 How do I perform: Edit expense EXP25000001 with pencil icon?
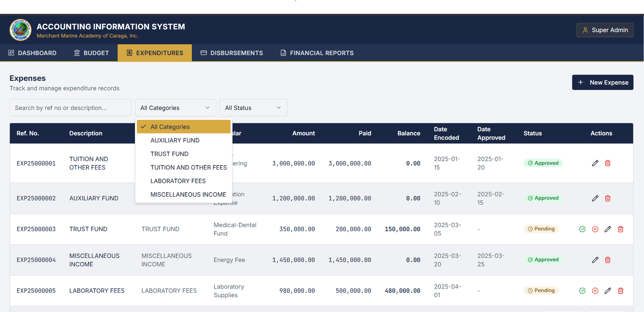[x=595, y=163]
